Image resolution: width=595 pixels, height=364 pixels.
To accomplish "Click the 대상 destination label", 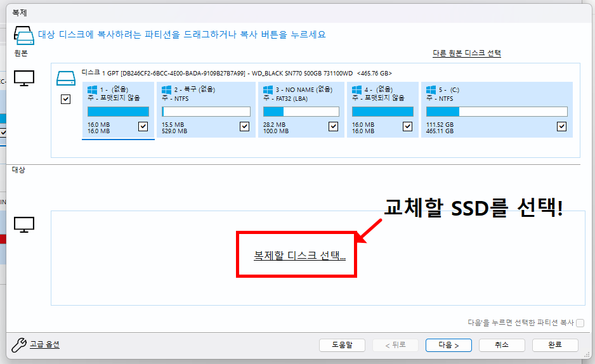I will (x=18, y=170).
